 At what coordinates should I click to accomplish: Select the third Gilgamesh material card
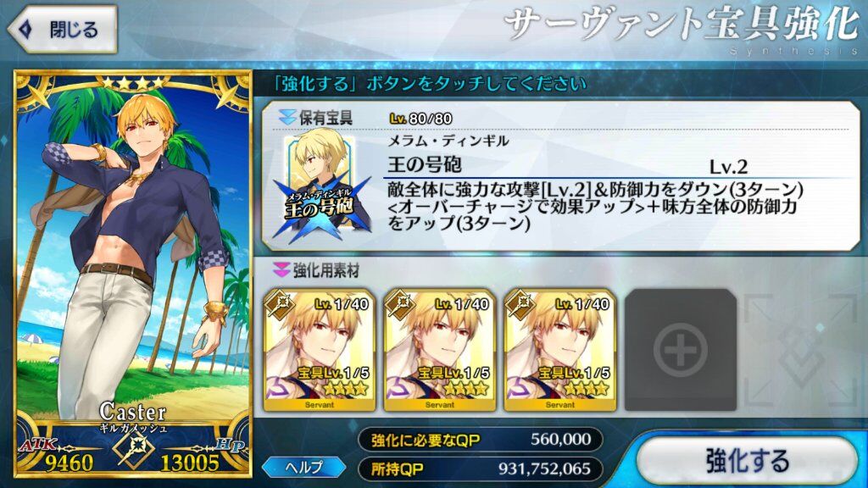pos(560,350)
